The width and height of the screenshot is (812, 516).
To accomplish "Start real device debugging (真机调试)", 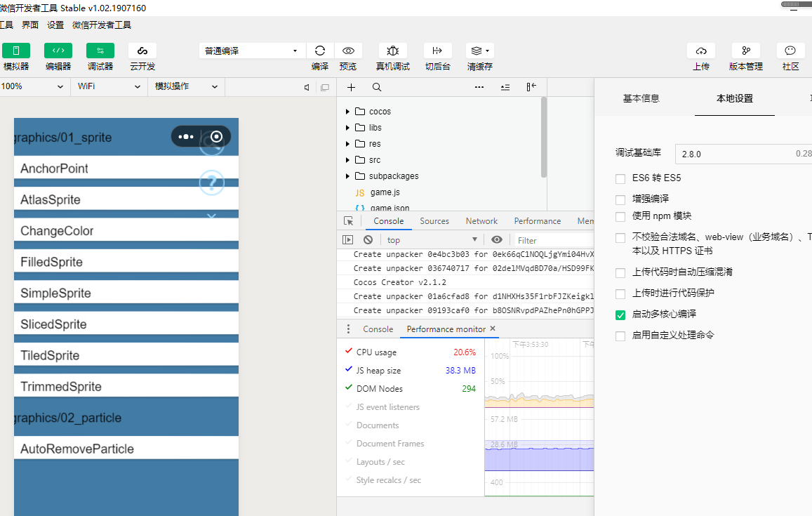I will [393, 51].
